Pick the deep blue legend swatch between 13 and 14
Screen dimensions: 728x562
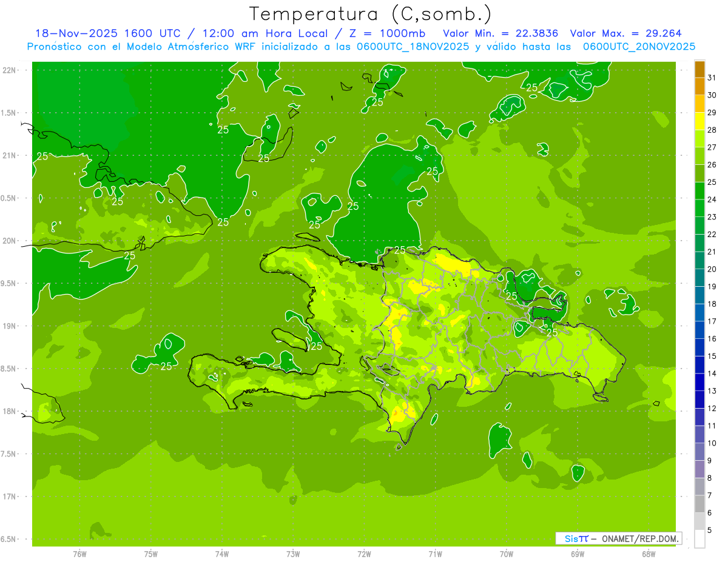coord(699,383)
